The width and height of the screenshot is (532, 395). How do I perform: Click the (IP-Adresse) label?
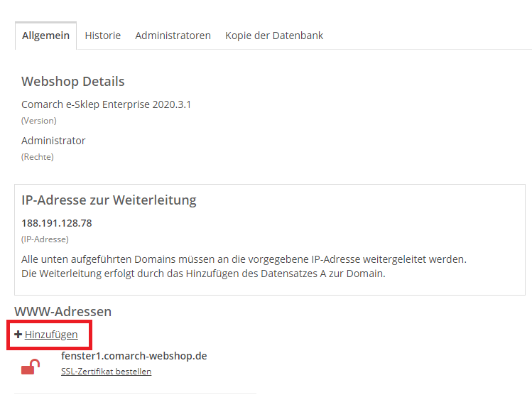pyautogui.click(x=45, y=239)
